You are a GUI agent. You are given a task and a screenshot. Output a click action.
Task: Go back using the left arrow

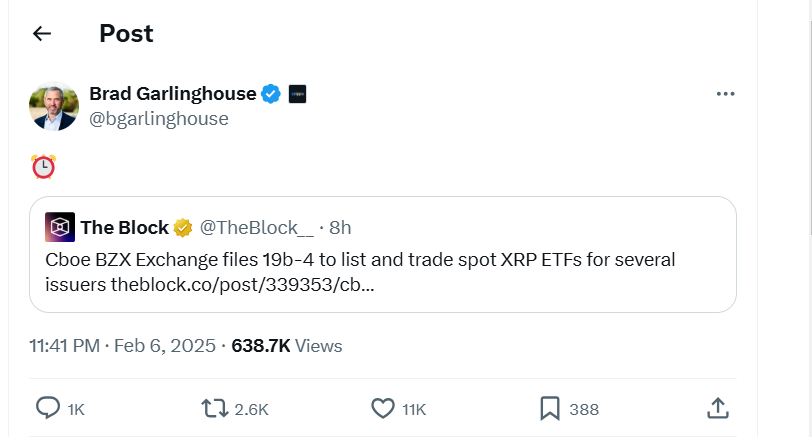[41, 34]
